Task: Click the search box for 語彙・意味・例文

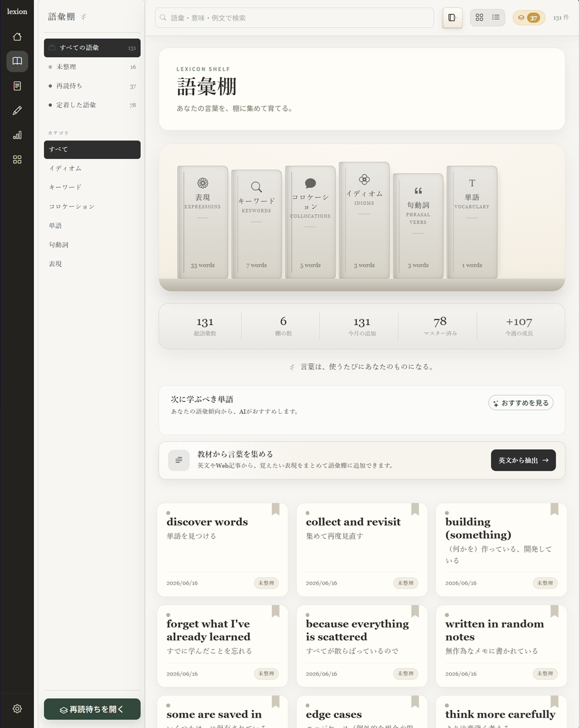Action: pyautogui.click(x=294, y=18)
